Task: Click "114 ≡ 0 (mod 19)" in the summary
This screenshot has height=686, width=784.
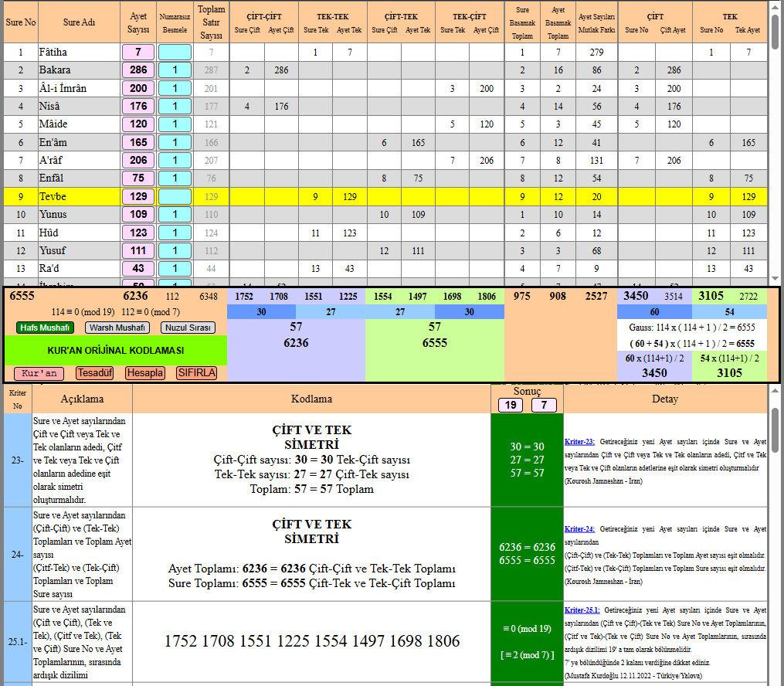Action: tap(83, 312)
